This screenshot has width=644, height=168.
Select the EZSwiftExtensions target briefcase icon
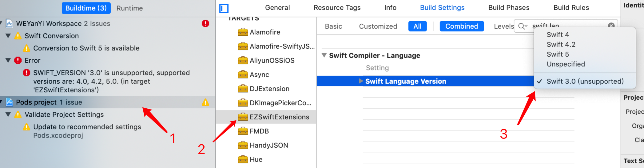(243, 117)
